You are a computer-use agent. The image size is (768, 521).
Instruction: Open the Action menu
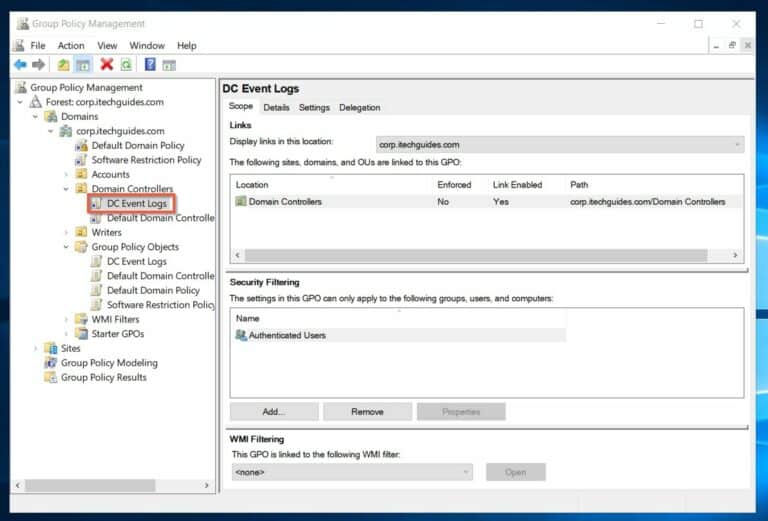coord(71,46)
